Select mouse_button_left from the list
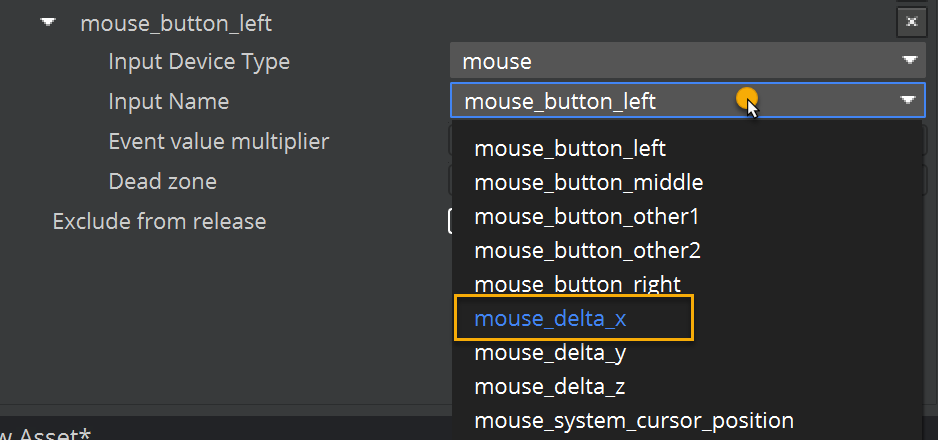Screen dimensions: 938x440 tap(570, 149)
